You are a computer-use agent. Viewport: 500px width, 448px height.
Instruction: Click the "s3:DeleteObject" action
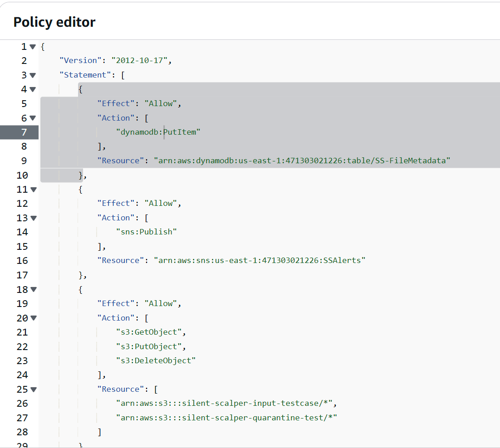(156, 360)
